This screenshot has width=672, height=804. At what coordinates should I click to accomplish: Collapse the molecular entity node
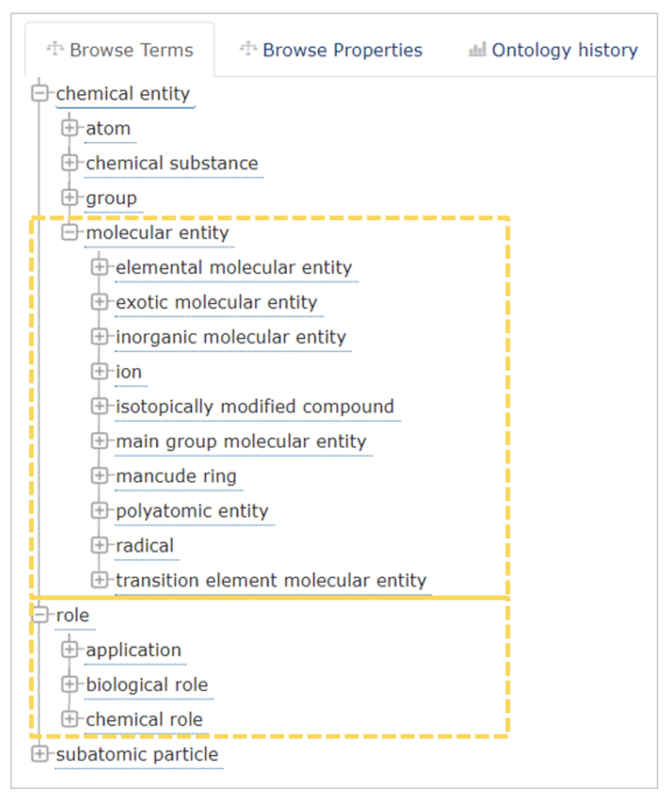[x=69, y=232]
